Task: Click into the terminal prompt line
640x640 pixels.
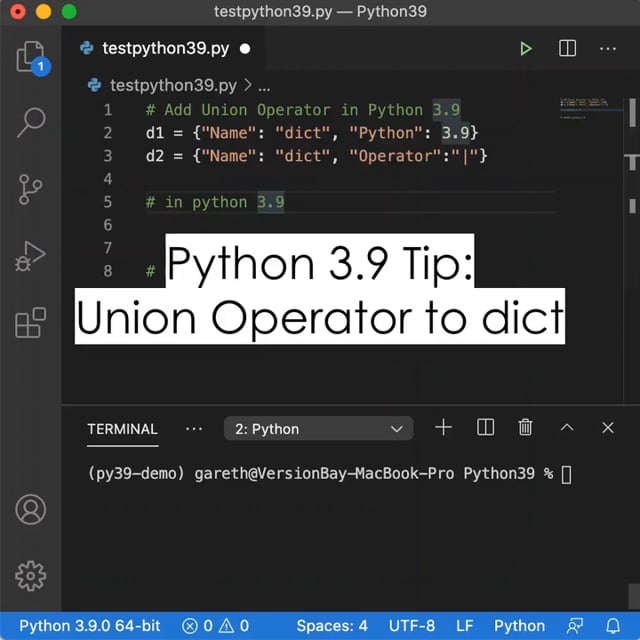Action: tap(330, 474)
